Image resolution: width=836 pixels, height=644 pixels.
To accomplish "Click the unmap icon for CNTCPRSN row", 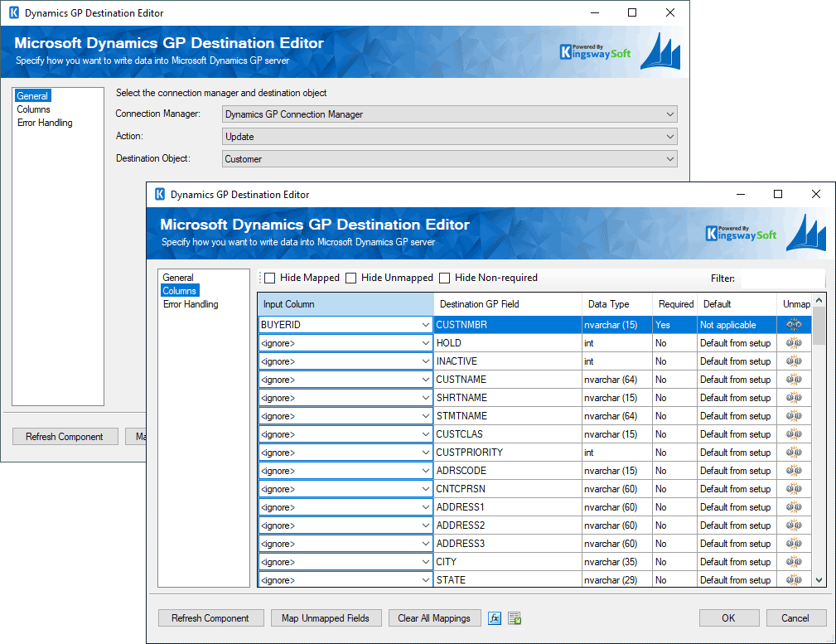I will tap(794, 489).
